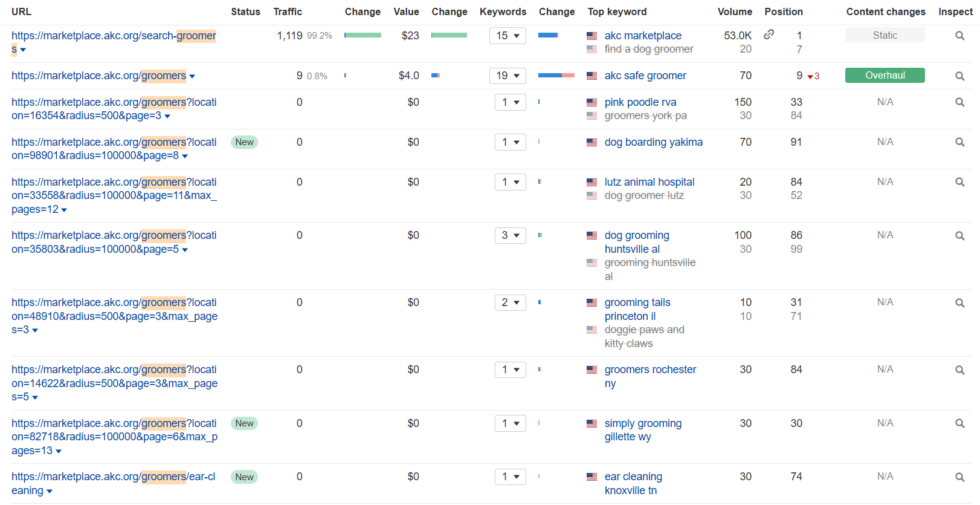Open the groomers rochester ny keyword
Image resolution: width=980 pixels, height=505 pixels.
[650, 376]
